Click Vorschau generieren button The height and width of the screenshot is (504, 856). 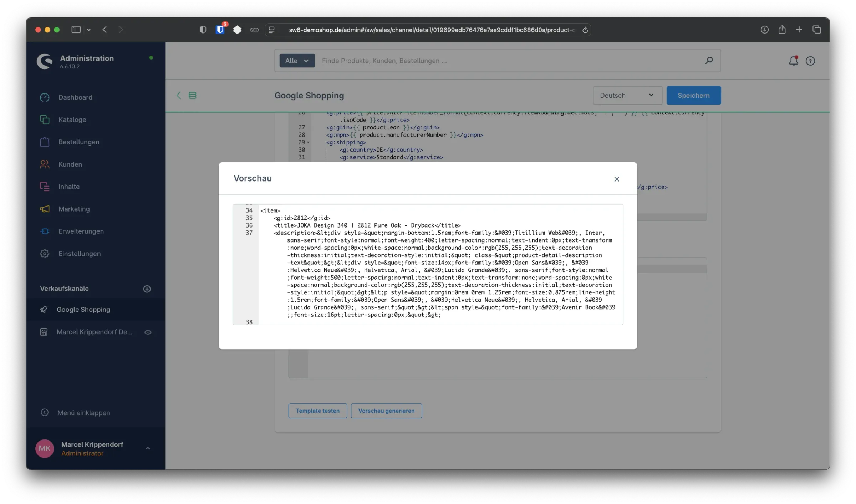386,411
